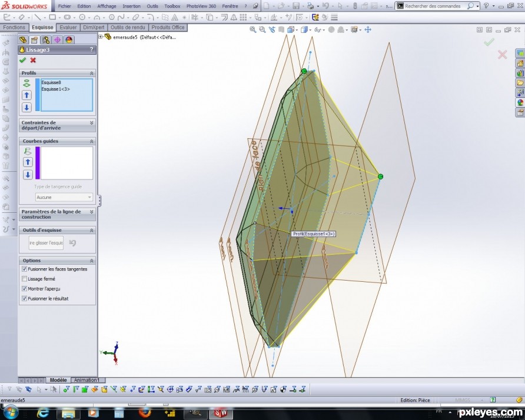Click MMGS units in status bar
525x420 pixels.
pos(463,400)
